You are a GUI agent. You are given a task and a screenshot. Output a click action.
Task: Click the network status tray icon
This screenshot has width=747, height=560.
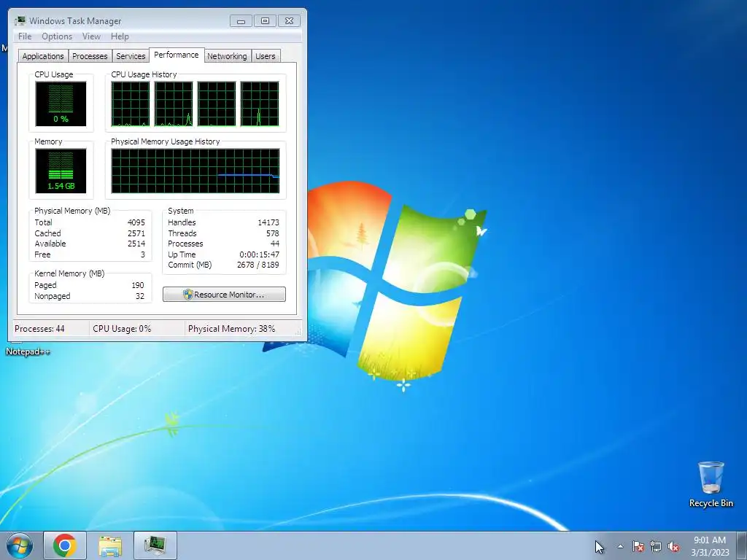click(656, 547)
